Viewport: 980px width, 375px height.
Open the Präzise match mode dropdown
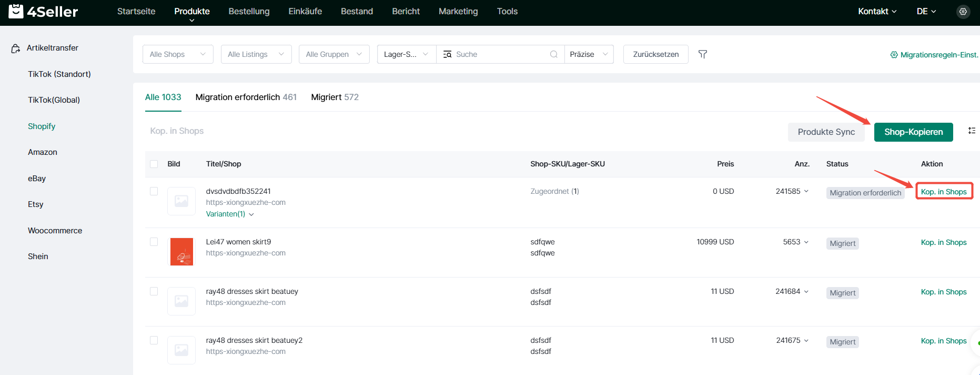589,54
